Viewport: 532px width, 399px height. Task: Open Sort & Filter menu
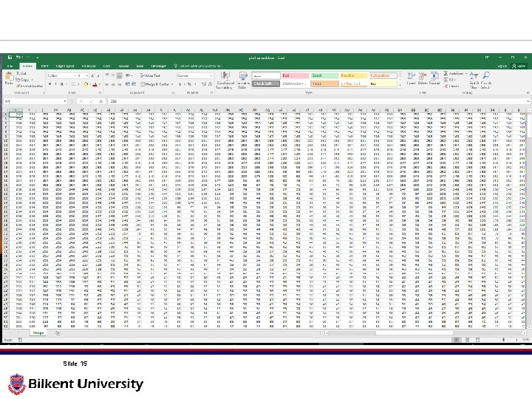click(x=474, y=81)
